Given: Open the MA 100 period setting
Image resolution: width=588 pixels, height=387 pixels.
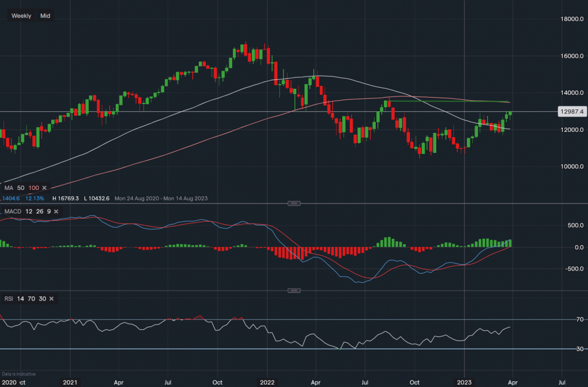Looking at the screenshot, I should pos(33,188).
